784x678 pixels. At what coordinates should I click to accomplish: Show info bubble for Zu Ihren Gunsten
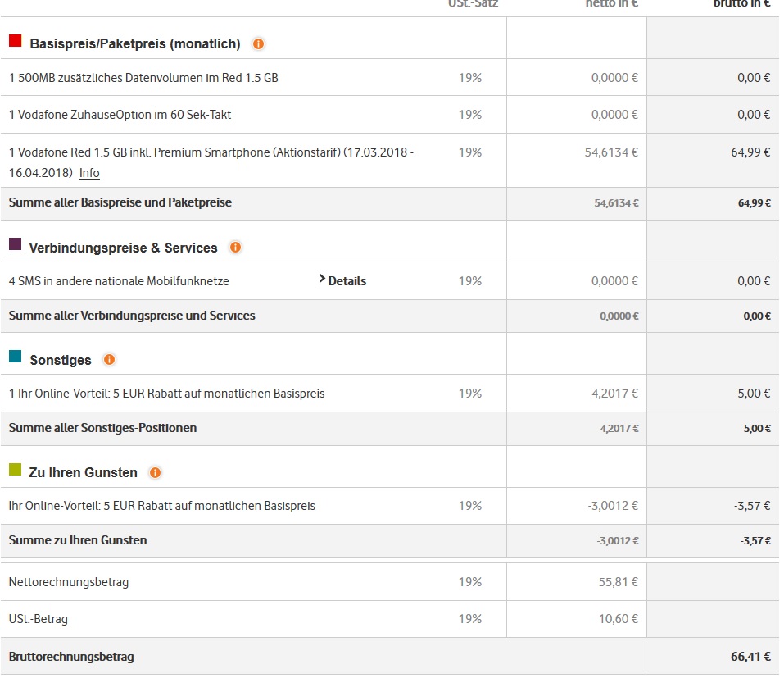155,472
